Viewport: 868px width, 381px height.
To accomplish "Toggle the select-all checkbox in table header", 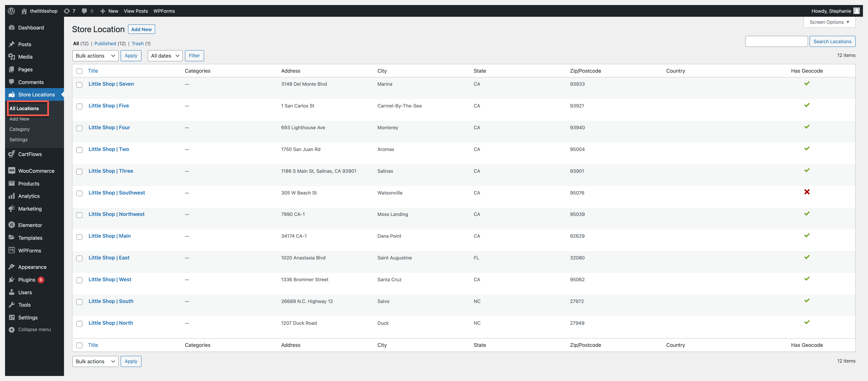I will coord(80,71).
